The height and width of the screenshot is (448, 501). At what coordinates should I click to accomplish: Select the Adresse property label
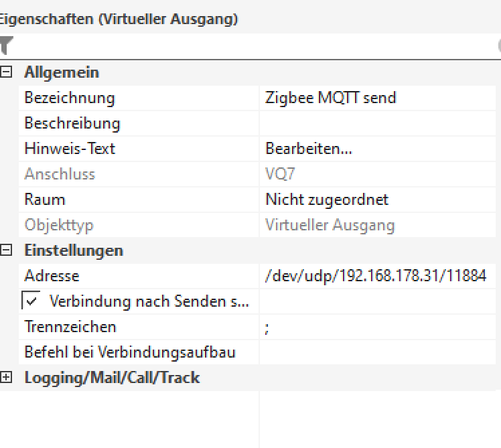pos(52,276)
